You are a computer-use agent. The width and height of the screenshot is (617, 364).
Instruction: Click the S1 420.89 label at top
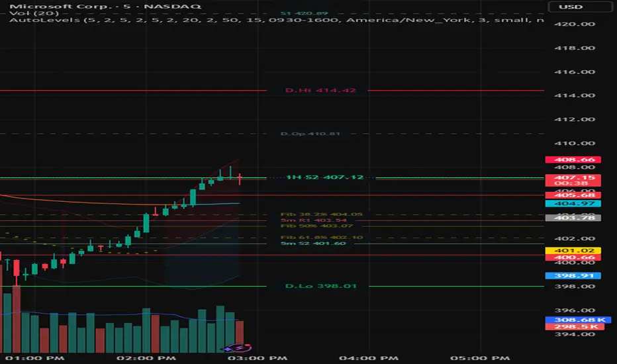pos(304,13)
